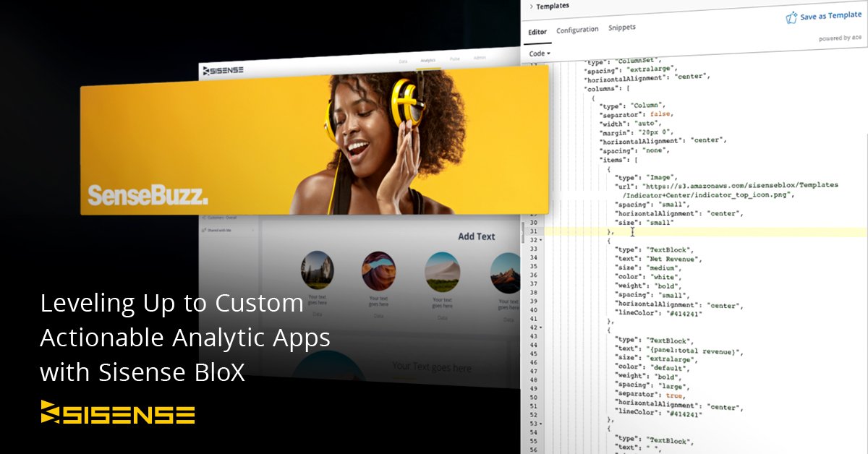
Task: Open the Snippets tab
Action: point(622,27)
